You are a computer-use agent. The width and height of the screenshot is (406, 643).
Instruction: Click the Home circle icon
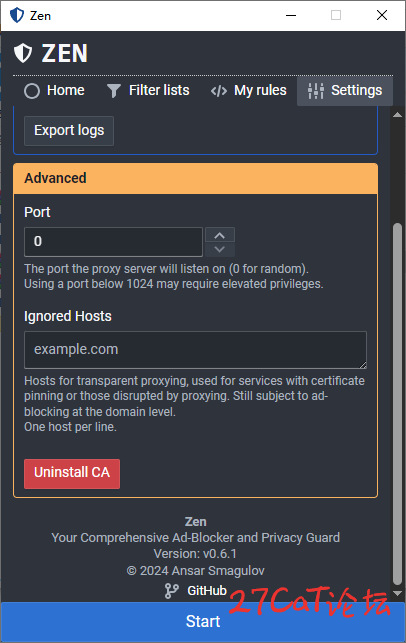32,91
